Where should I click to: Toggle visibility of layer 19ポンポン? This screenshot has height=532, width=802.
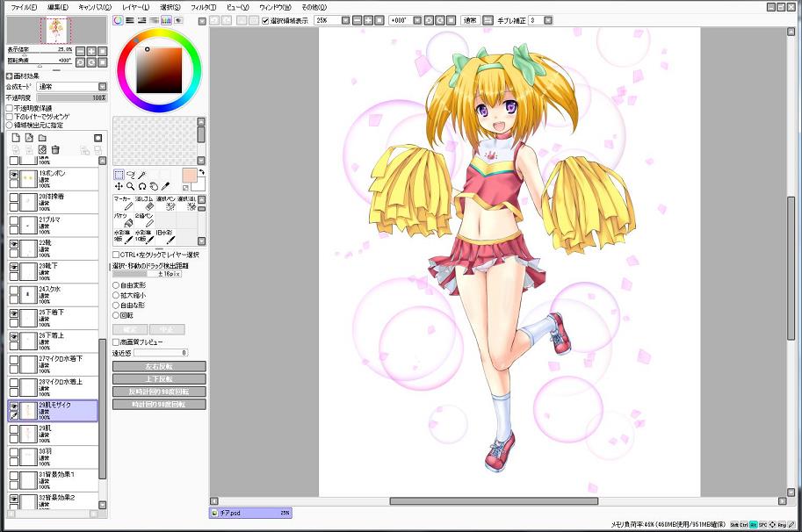[x=14, y=176]
